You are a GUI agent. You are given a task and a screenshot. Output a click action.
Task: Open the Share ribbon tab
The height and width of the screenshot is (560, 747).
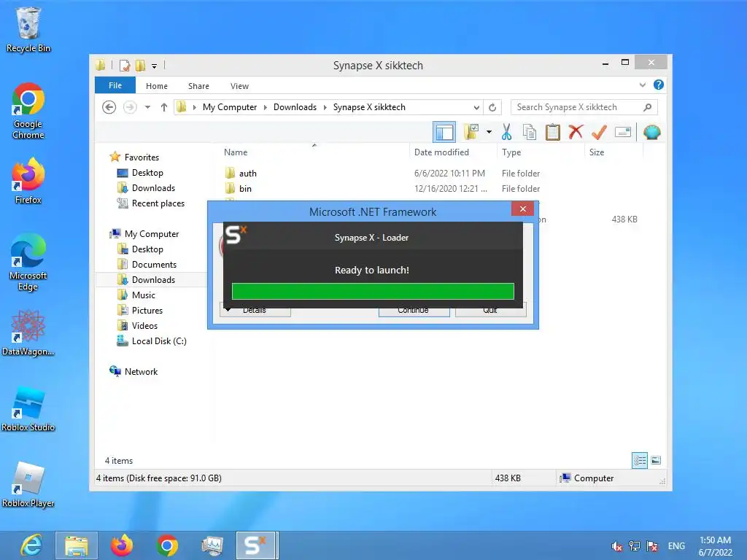[198, 86]
